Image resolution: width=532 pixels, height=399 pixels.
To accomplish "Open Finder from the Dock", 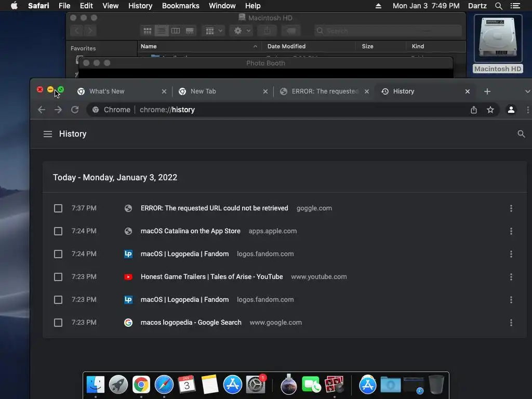I will click(96, 385).
